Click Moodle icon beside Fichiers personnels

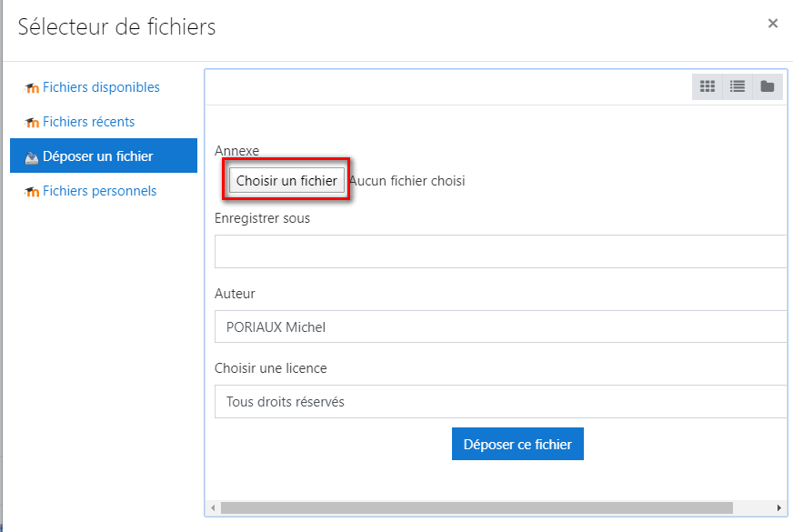tap(32, 192)
